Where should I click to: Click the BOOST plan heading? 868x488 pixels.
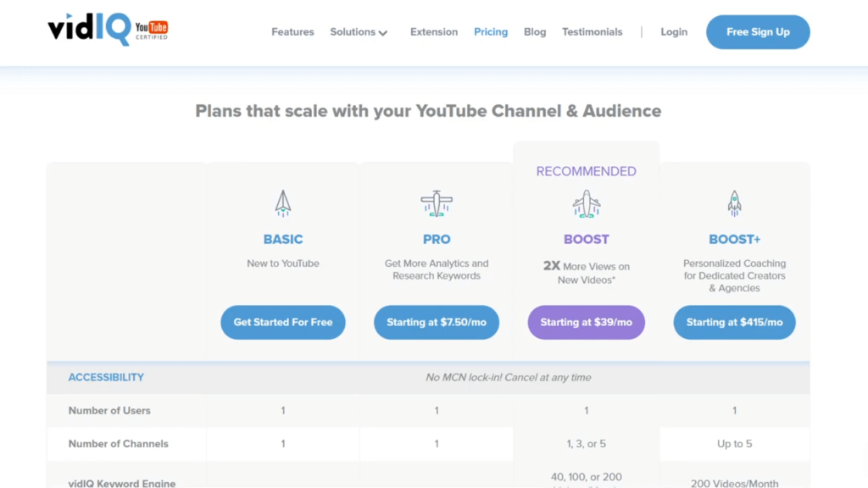[587, 240]
